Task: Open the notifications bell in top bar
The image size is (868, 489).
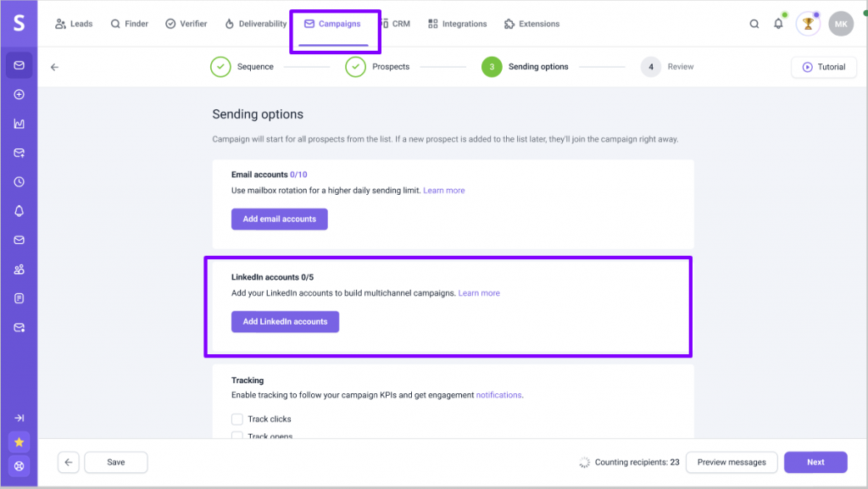Action: (x=778, y=24)
